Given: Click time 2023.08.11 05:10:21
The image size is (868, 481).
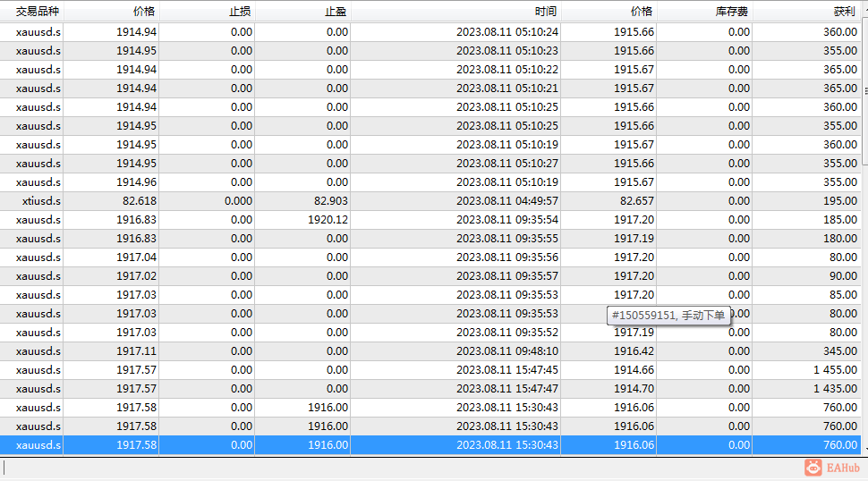Looking at the screenshot, I should (507, 89).
